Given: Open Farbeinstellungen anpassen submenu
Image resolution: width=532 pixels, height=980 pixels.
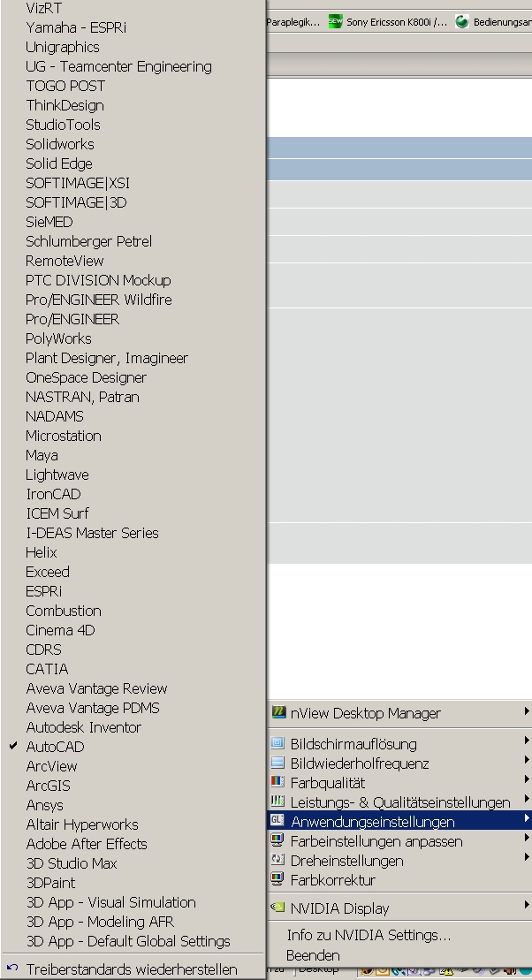Looking at the screenshot, I should tap(400, 841).
